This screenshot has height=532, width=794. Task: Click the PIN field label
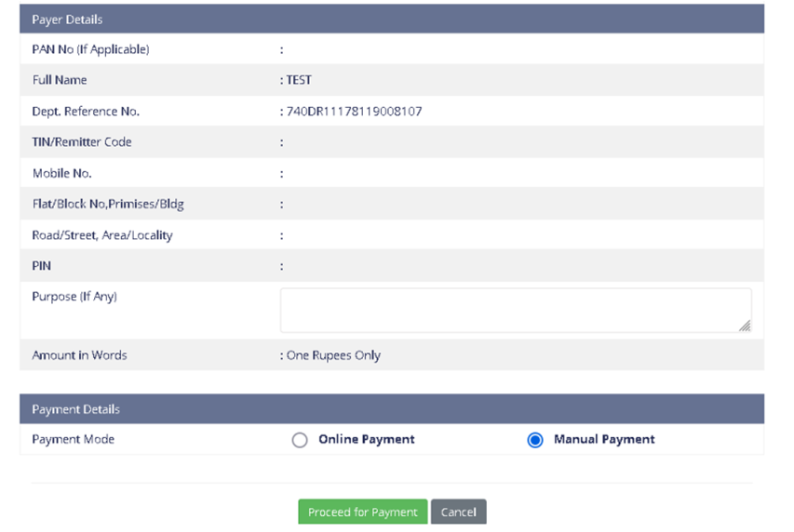[42, 266]
